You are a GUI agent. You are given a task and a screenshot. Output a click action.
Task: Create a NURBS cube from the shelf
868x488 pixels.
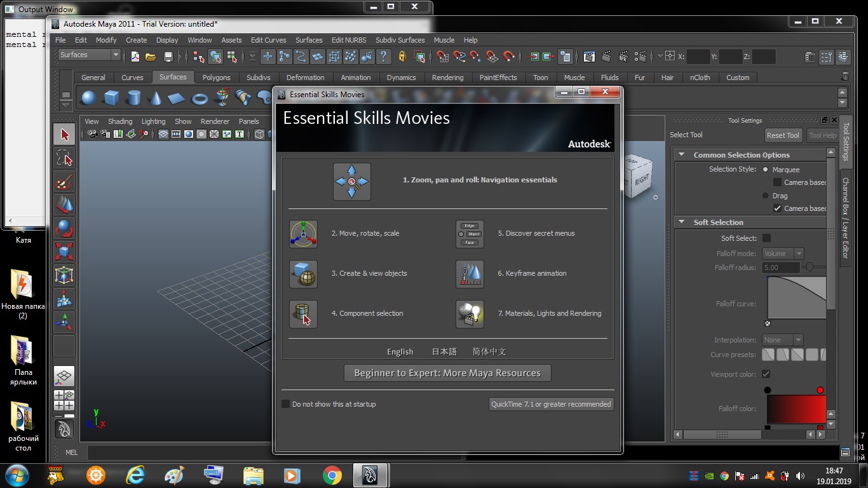click(x=111, y=98)
